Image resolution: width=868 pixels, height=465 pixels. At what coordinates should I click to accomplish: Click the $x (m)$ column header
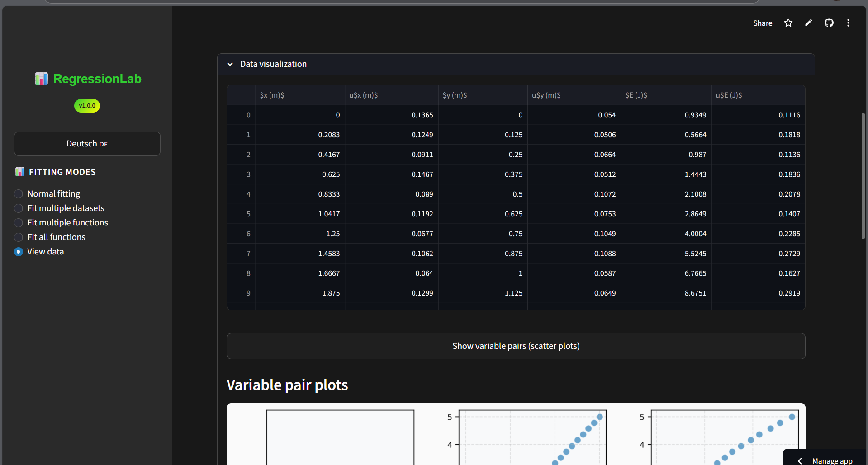tap(300, 95)
